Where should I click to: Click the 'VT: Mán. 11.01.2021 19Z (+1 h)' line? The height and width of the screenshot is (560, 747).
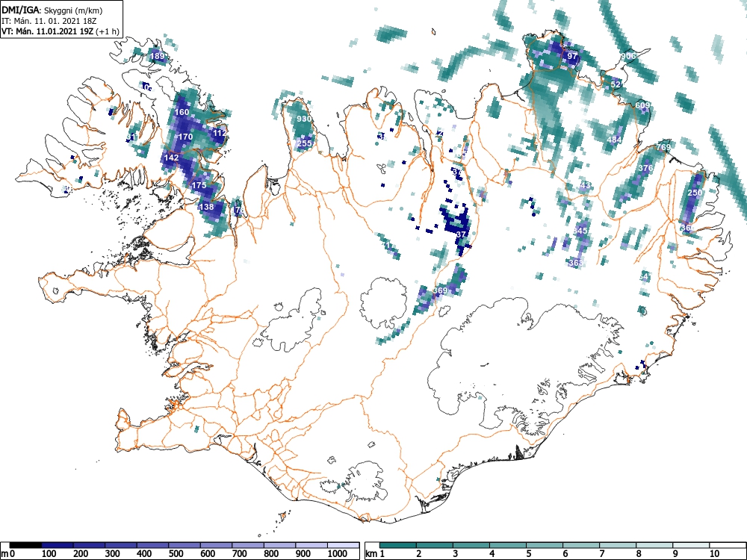tap(60, 31)
